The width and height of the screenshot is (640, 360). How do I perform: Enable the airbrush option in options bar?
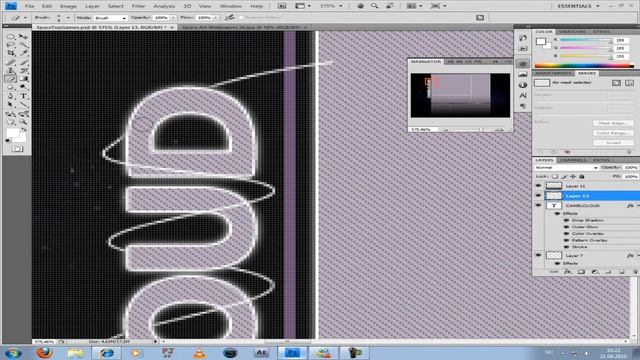point(230,18)
